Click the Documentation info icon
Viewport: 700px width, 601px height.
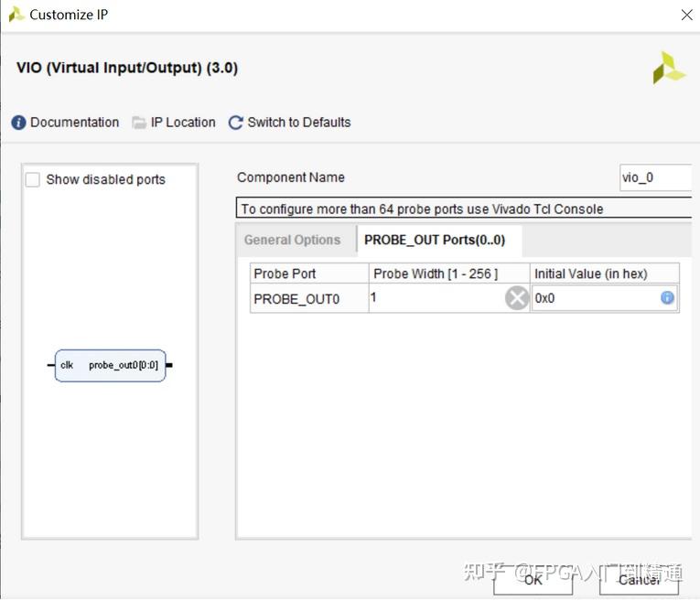(x=18, y=123)
